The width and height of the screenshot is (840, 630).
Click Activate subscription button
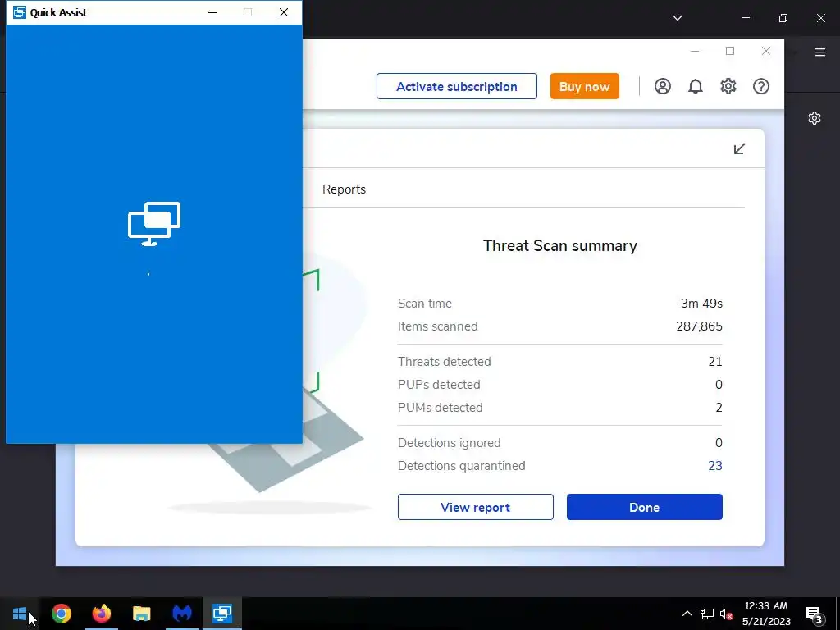[x=456, y=86]
